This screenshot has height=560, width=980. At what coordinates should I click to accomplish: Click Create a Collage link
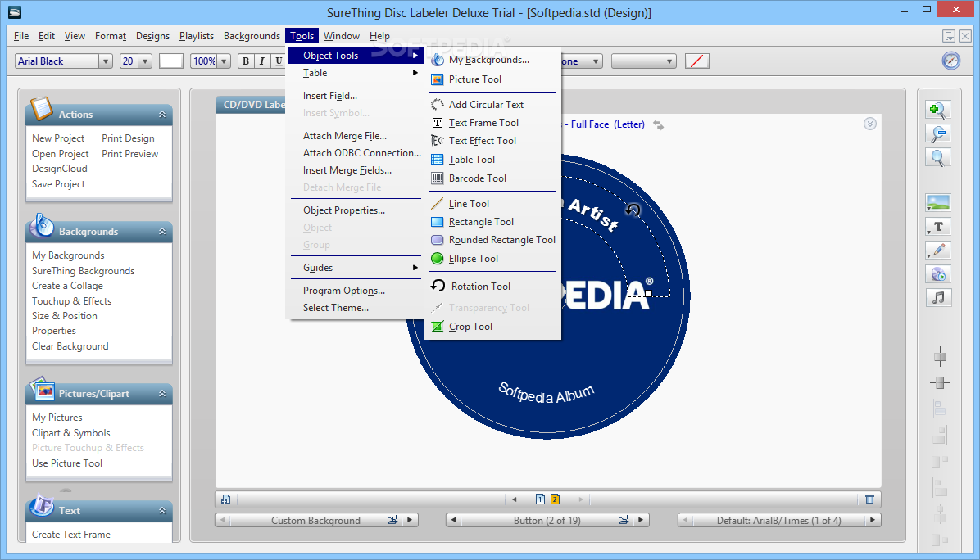coord(67,285)
